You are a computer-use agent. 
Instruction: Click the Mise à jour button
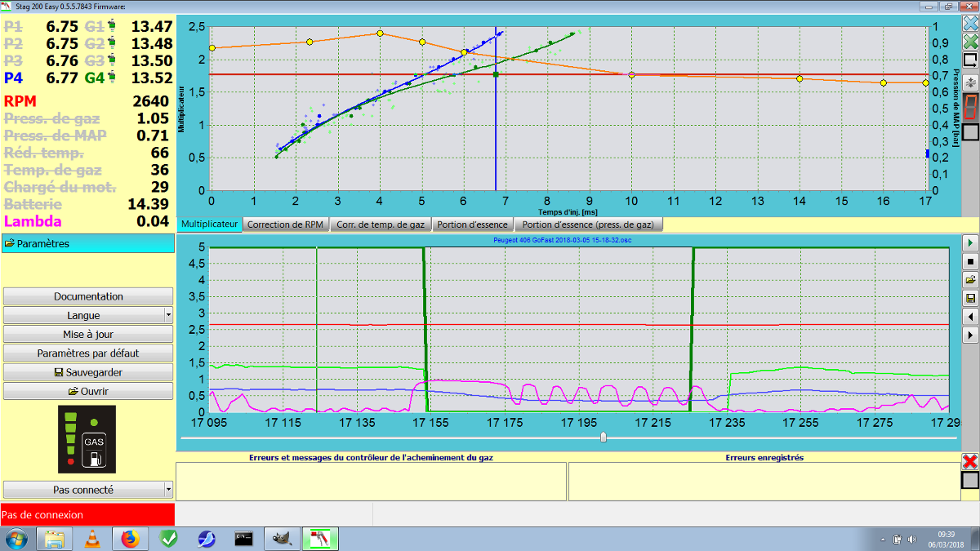(88, 334)
